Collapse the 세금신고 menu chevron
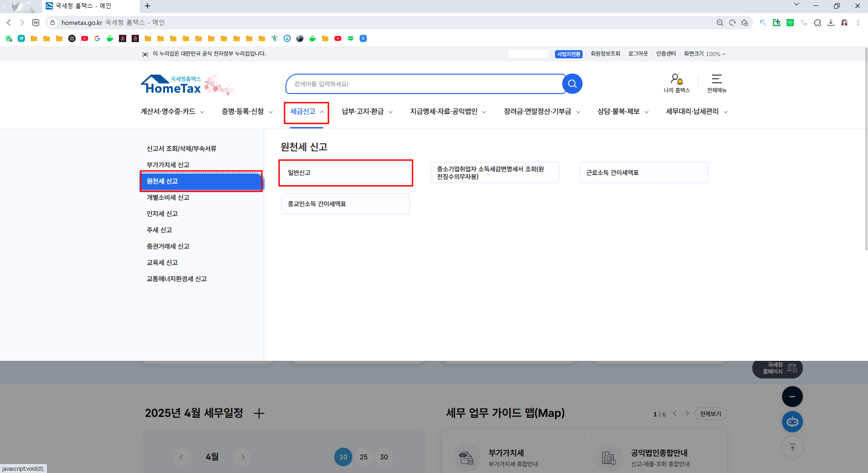 [322, 111]
